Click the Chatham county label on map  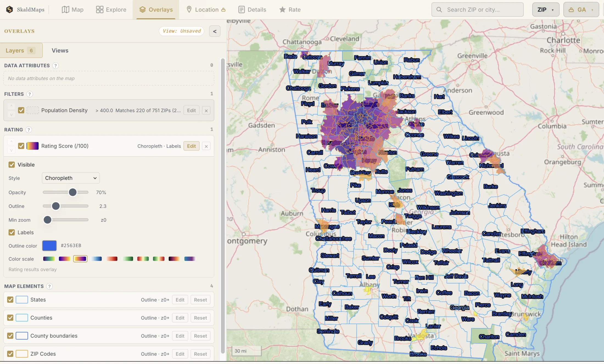tap(550, 263)
